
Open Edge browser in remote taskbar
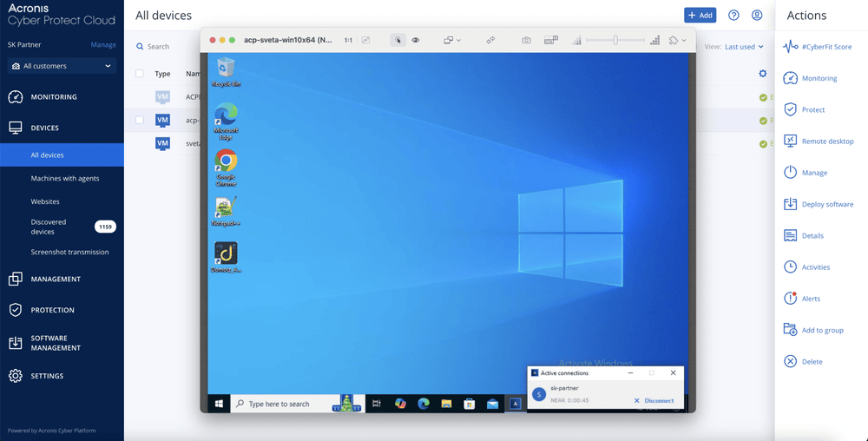click(424, 404)
